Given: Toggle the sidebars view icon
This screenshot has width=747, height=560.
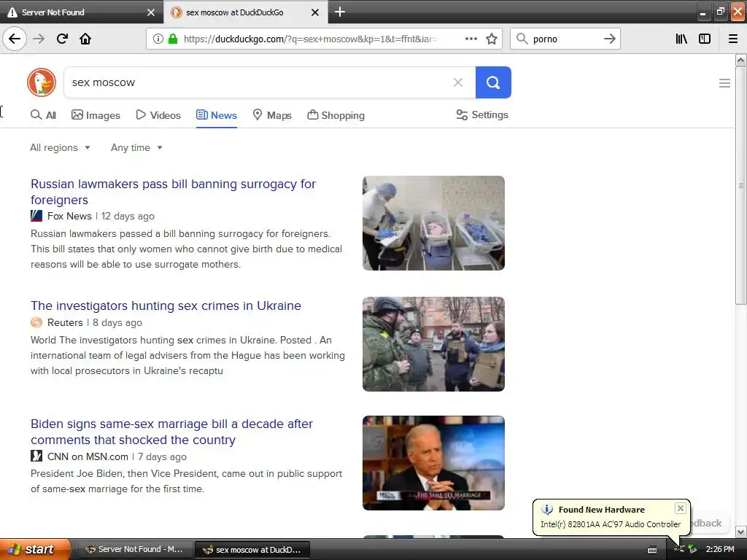Looking at the screenshot, I should click(705, 39).
